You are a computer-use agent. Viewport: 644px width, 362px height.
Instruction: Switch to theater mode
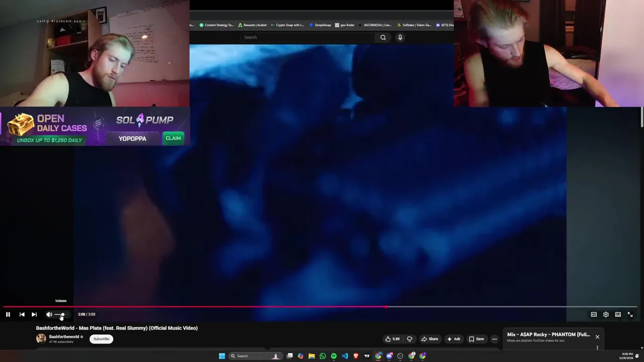point(618,314)
